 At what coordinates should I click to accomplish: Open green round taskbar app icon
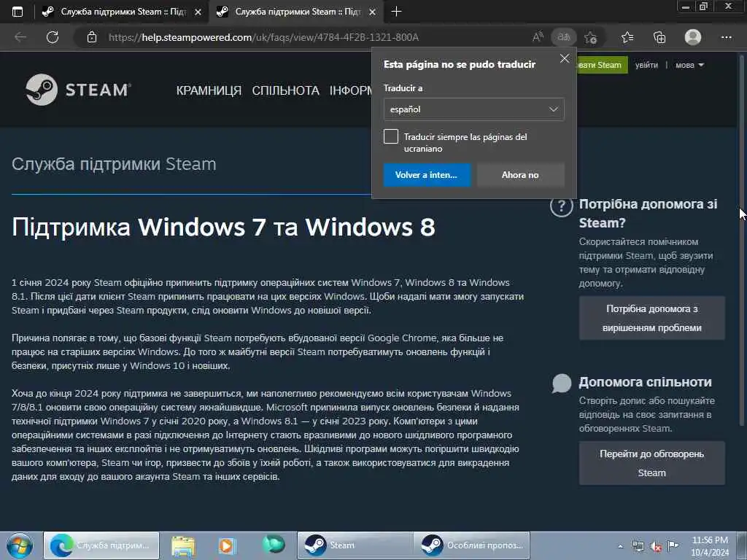click(x=274, y=545)
